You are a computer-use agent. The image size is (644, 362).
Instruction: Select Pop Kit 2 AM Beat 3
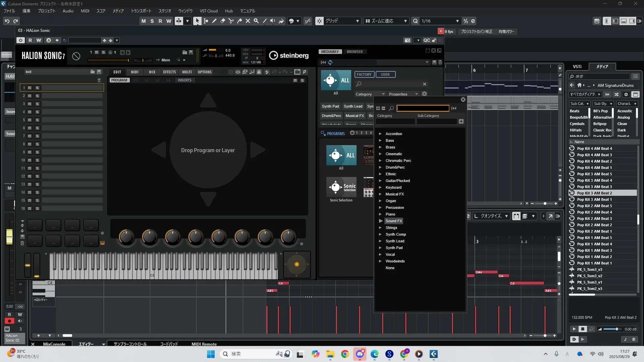click(594, 219)
